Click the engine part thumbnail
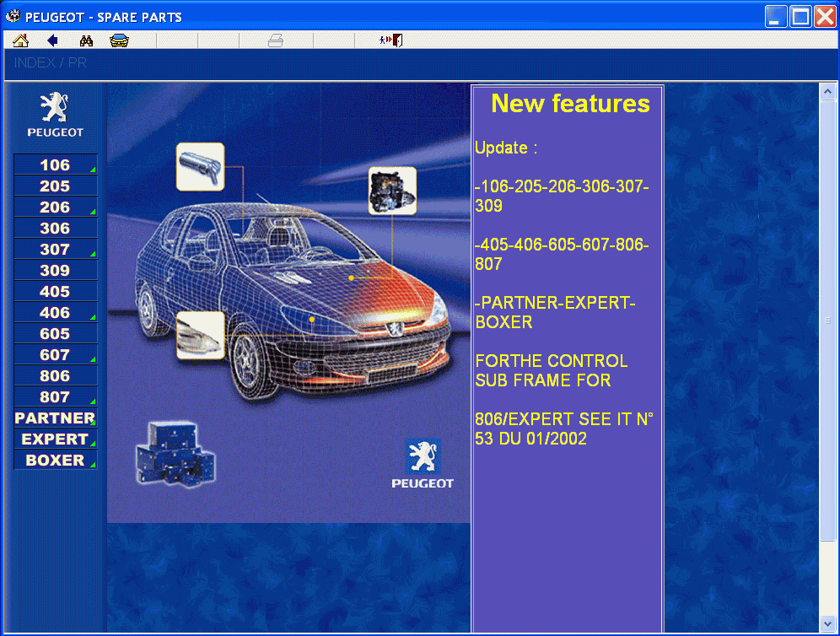 [392, 191]
